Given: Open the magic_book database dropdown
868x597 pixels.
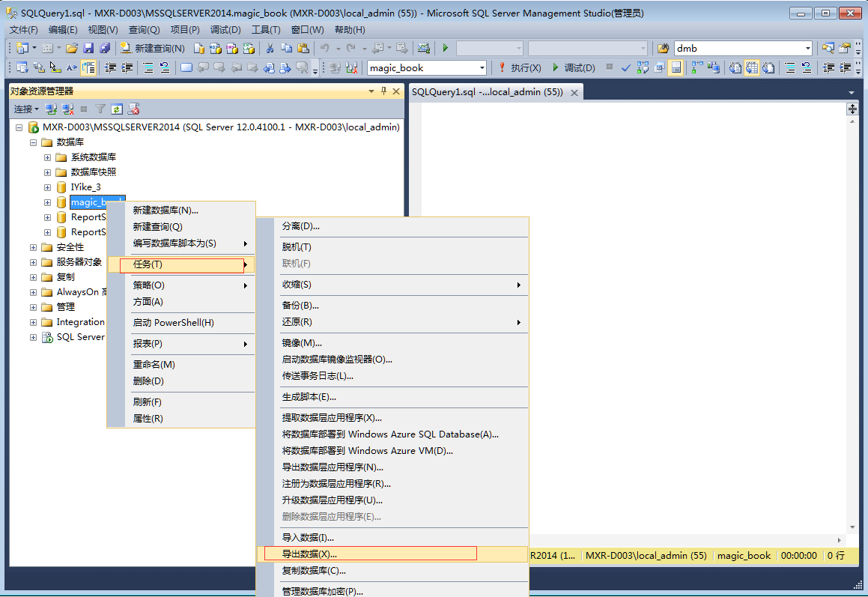Looking at the screenshot, I should [482, 67].
